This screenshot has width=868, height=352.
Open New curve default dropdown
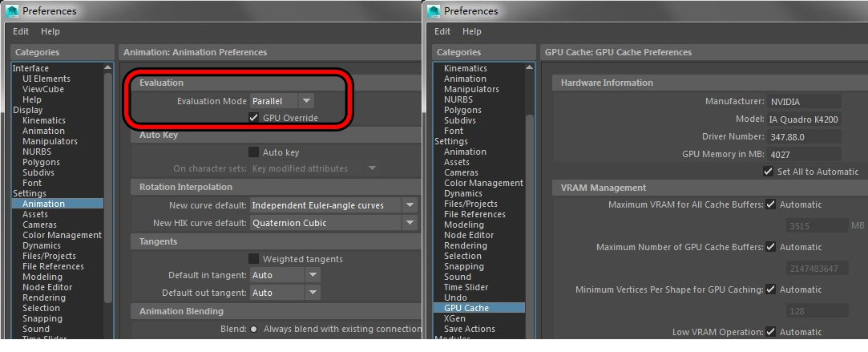click(x=333, y=205)
